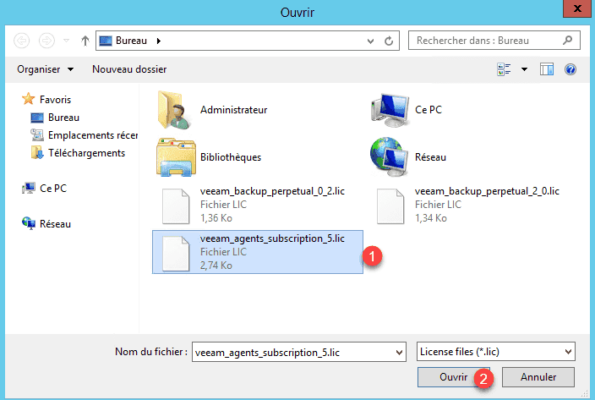Expand the Bureau breadcrumb arrow
Screen dimensions: 595x400
click(x=159, y=41)
